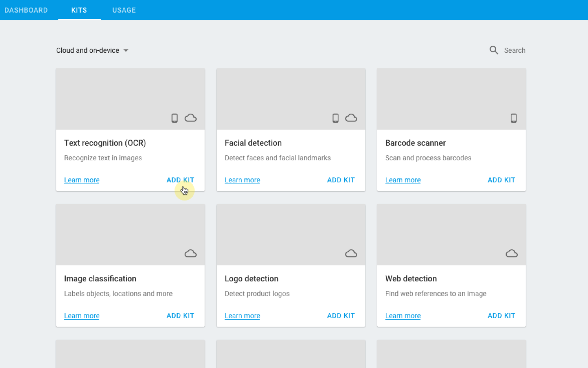The width and height of the screenshot is (588, 368).
Task: Click the phone icon on Facial detection card
Action: click(x=335, y=118)
